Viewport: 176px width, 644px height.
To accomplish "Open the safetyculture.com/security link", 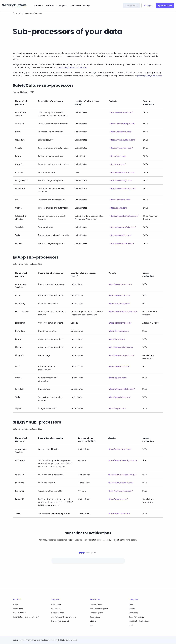I will click(x=71, y=67).
